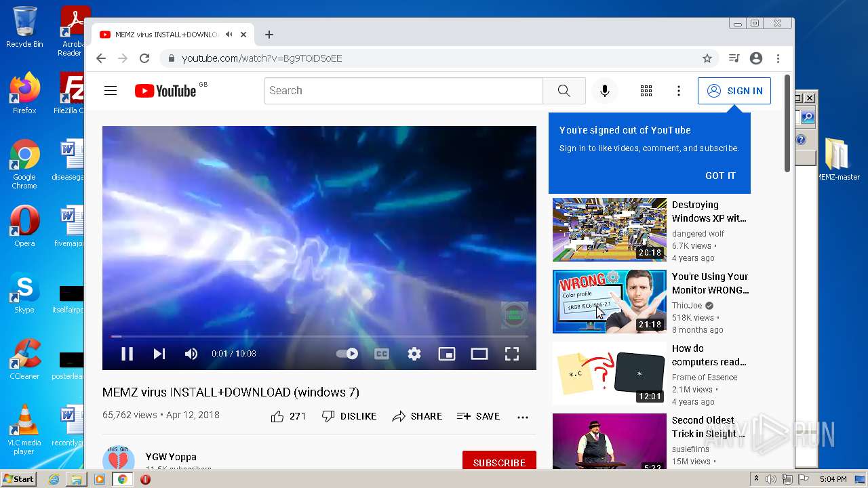
Task: Open Second Oldest Trick in Sleight video
Action: pyautogui.click(x=610, y=441)
